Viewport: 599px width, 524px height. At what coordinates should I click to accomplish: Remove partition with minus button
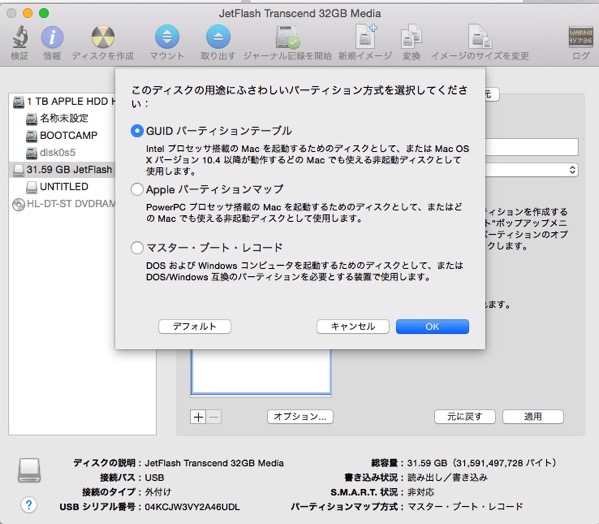point(214,417)
